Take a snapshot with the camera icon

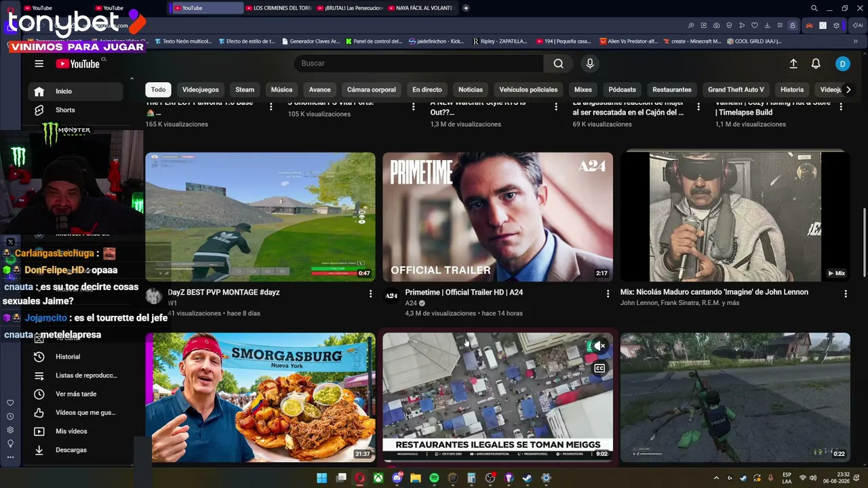point(717,26)
